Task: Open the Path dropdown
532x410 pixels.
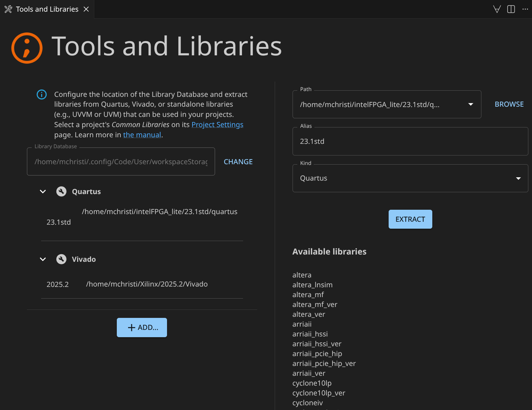Action: coord(471,105)
